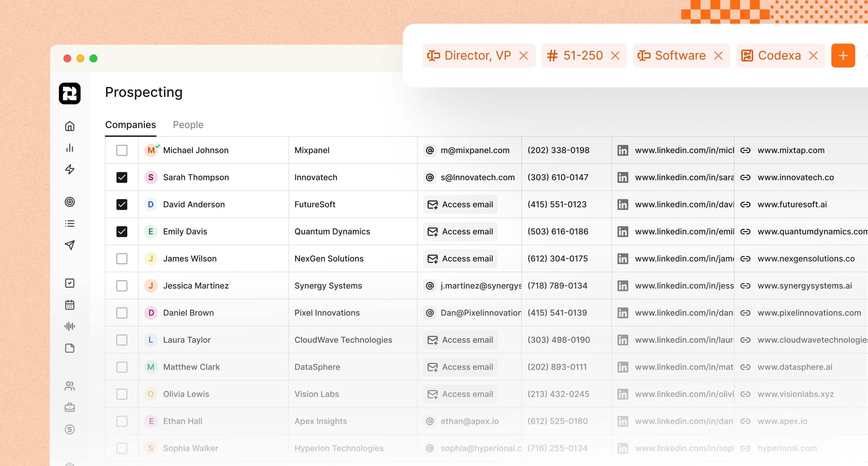
Task: Open the Home section in the sidebar
Action: tap(69, 126)
